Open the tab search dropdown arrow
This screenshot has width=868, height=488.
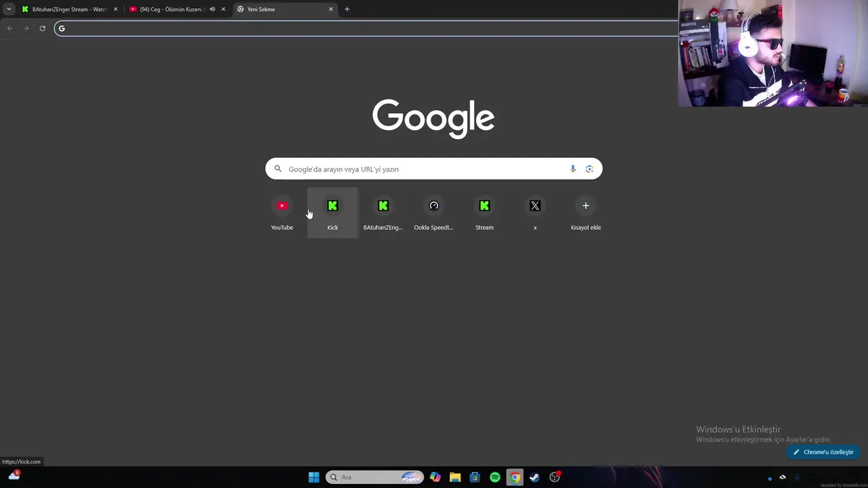(9, 9)
